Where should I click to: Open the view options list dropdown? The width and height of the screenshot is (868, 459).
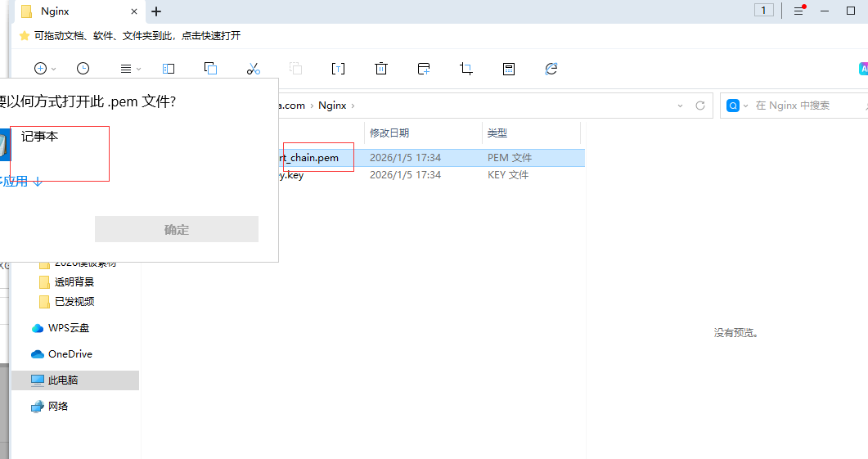(x=129, y=69)
